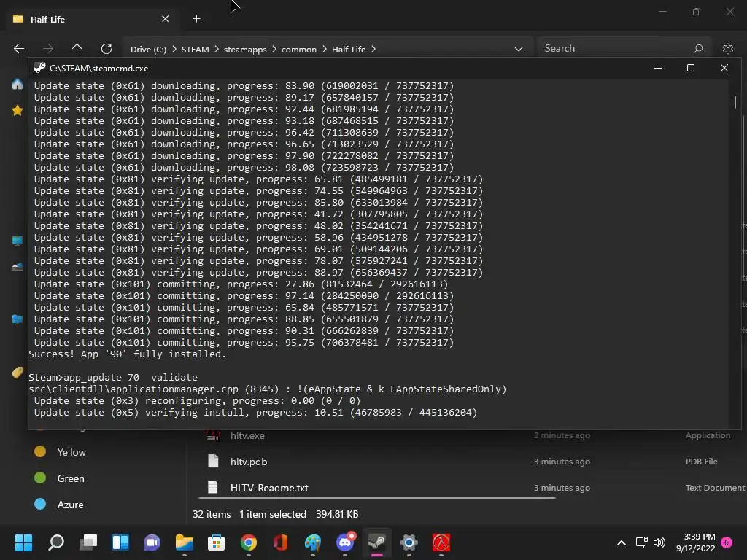Open Google Chrome from taskbar
This screenshot has height=560, width=747.
pyautogui.click(x=248, y=542)
